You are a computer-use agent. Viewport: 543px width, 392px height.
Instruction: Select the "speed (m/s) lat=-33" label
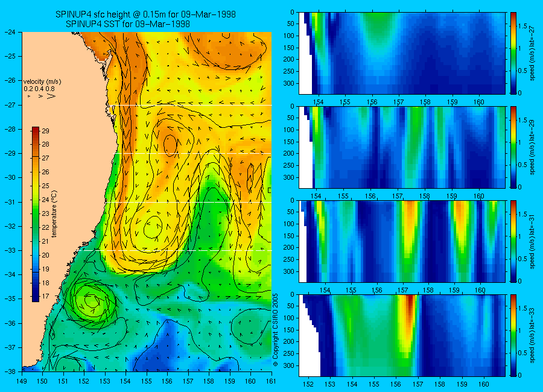[x=532, y=335]
